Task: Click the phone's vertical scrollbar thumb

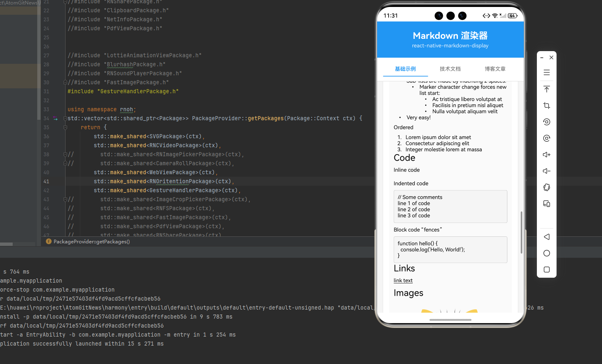Action: pos(521,232)
